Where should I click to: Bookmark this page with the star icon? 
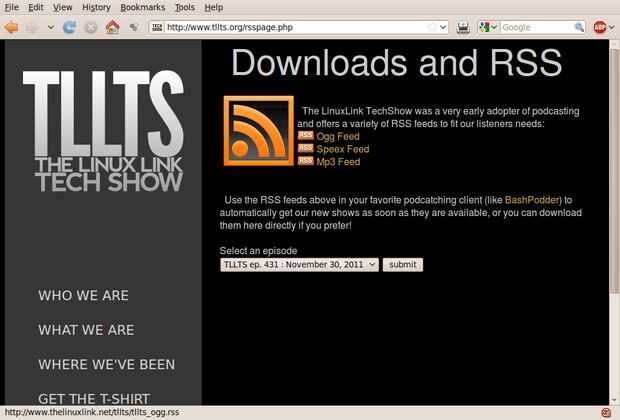coord(432,27)
